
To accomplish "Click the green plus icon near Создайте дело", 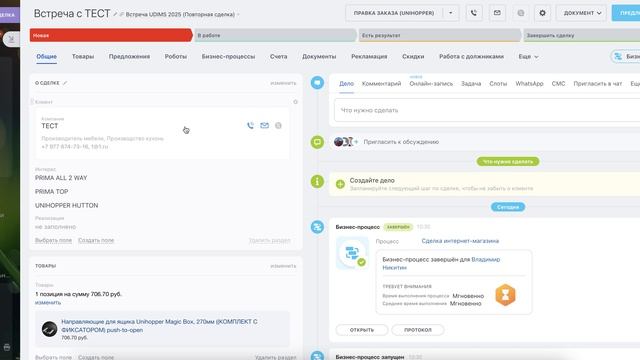I will tap(340, 184).
